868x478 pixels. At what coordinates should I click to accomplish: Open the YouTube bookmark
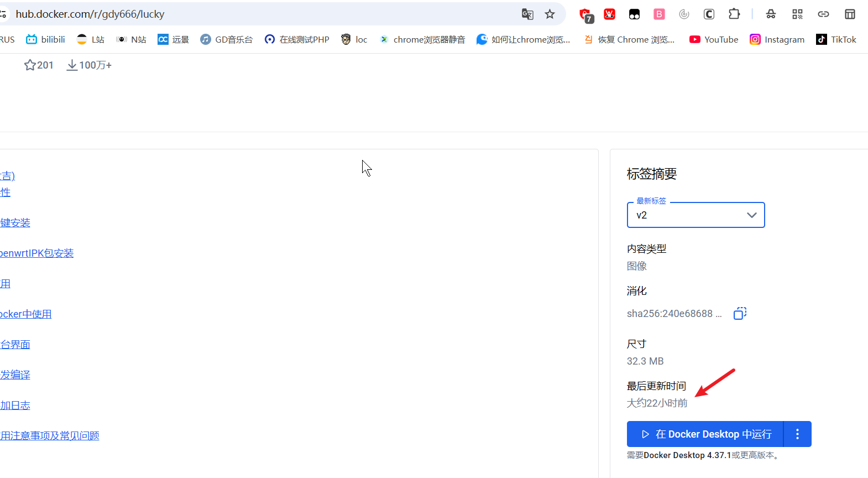tap(714, 39)
